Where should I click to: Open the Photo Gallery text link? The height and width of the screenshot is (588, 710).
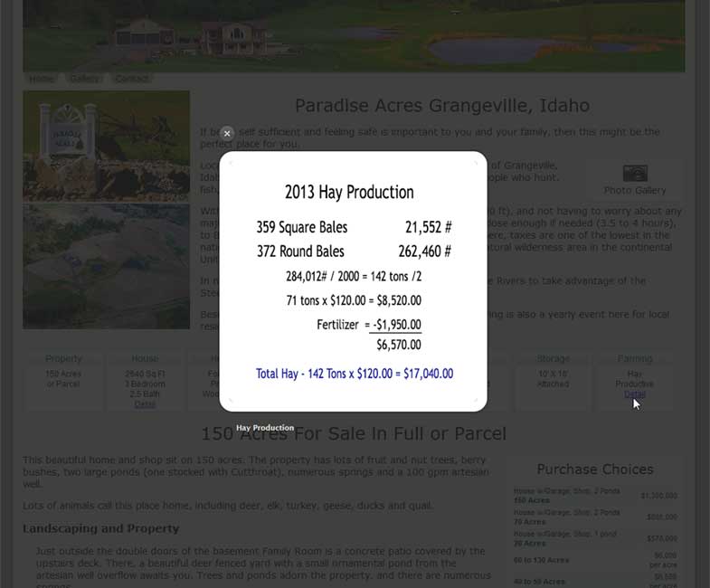click(635, 190)
